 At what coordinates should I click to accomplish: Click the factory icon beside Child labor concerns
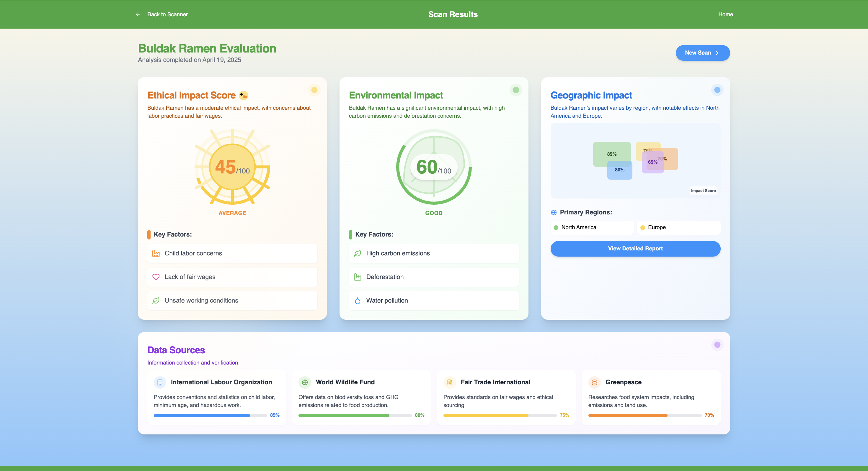pos(156,254)
